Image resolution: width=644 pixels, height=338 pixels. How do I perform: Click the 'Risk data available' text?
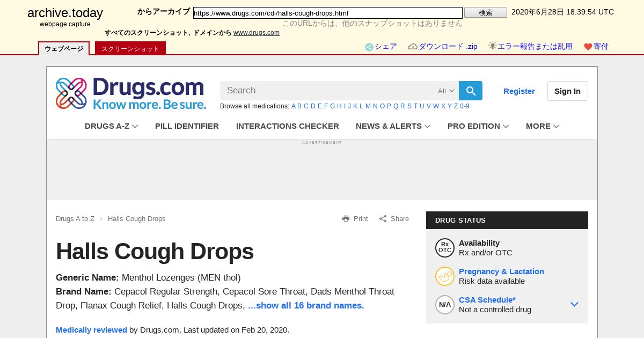point(492,281)
